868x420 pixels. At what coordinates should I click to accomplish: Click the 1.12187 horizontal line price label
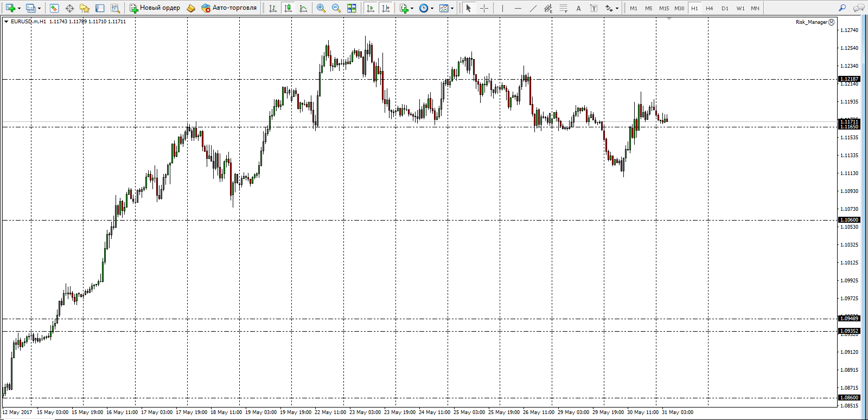(849, 79)
